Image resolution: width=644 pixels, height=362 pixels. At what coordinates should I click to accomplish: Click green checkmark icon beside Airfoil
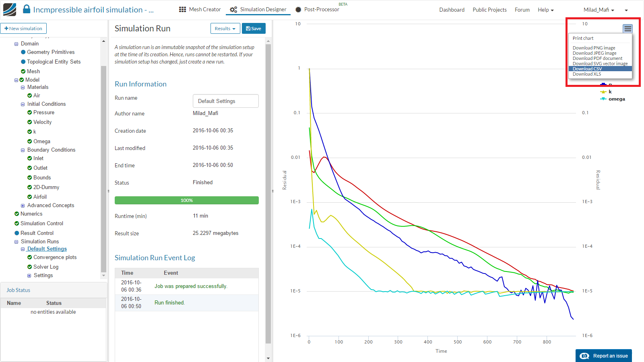coord(29,197)
